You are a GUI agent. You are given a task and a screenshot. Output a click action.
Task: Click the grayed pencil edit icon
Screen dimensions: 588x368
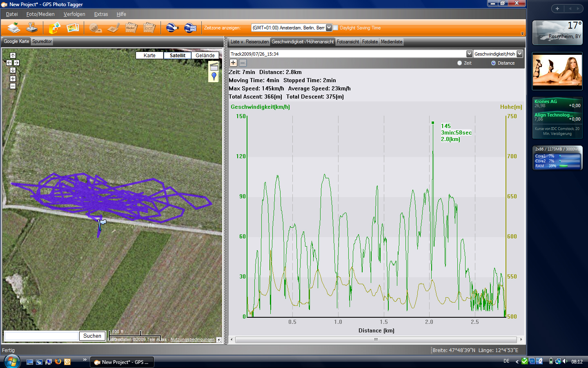point(114,28)
